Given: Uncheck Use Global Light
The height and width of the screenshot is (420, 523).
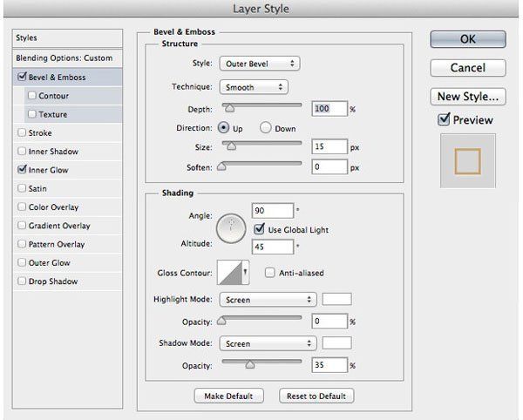Looking at the screenshot, I should [x=259, y=229].
